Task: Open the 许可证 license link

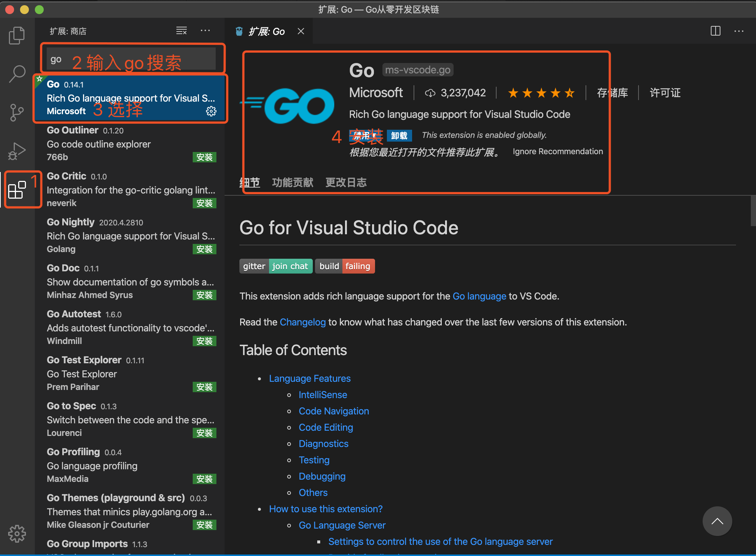Action: (x=665, y=93)
